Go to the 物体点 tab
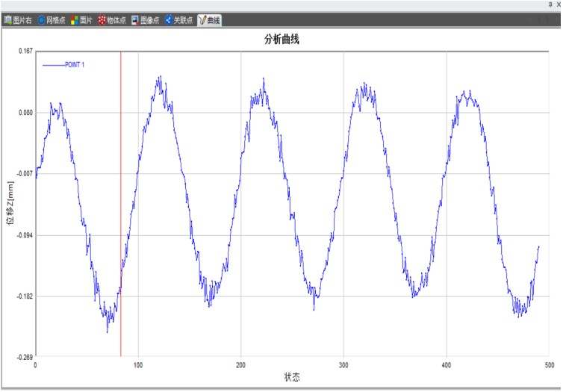Screen dimensions: 563x392 112,20
